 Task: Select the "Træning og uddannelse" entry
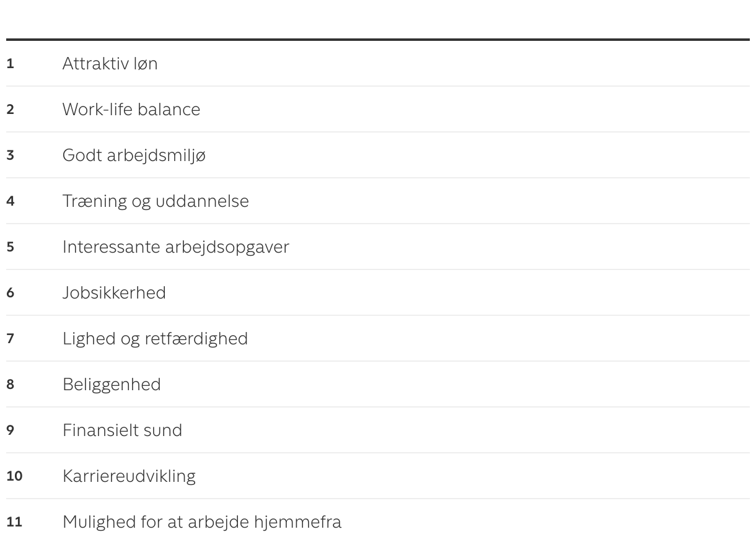[156, 201]
